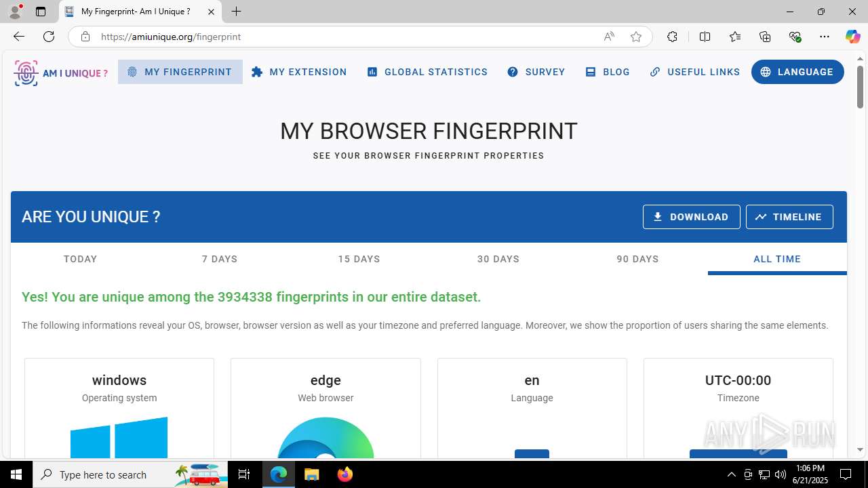Select the 15 Days tab
868x488 pixels.
359,259
